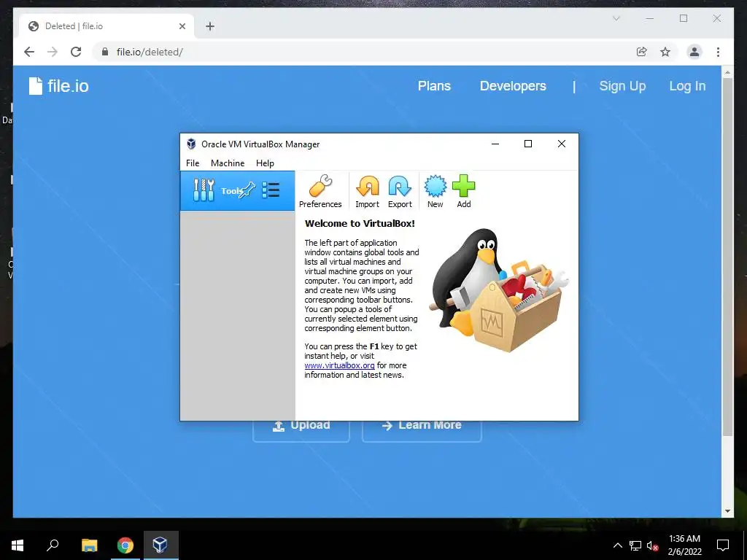Follow the www.virtualbox.org link

click(339, 365)
